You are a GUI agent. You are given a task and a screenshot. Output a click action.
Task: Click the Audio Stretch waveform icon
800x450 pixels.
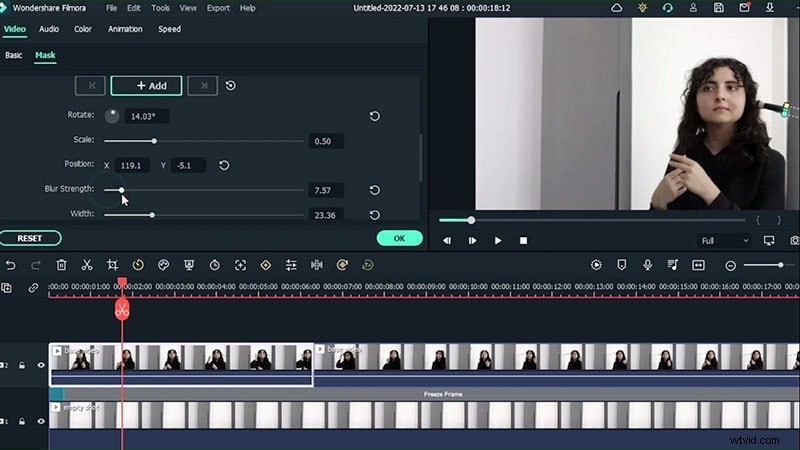[316, 265]
